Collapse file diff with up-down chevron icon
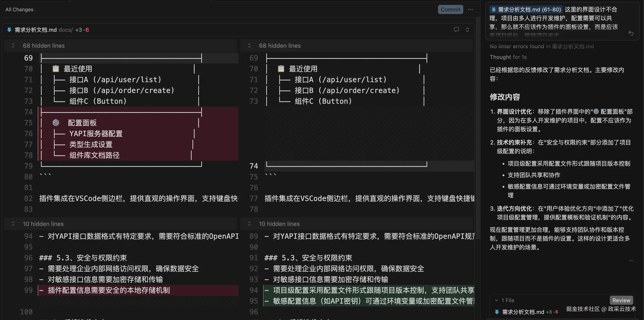 (467, 29)
